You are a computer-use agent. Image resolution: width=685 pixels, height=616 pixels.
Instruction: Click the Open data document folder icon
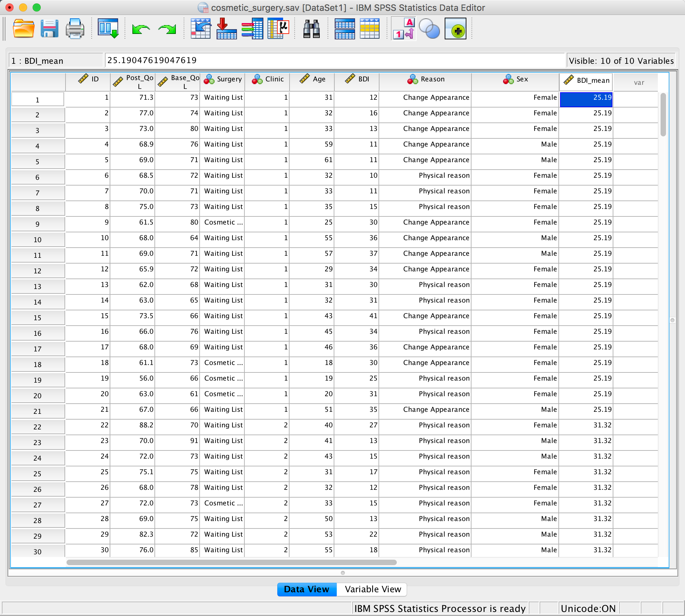23,29
